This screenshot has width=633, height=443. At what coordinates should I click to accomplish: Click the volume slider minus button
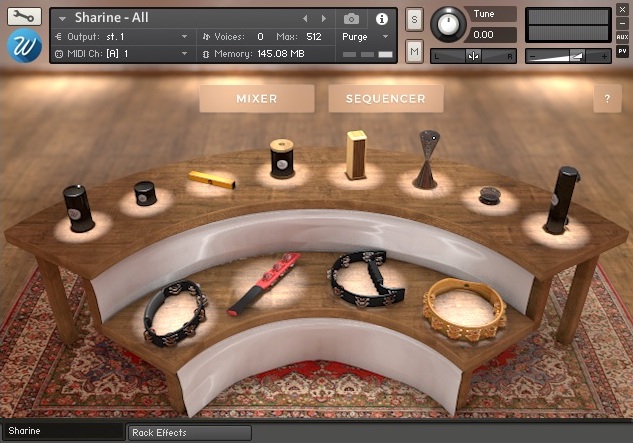pos(533,57)
